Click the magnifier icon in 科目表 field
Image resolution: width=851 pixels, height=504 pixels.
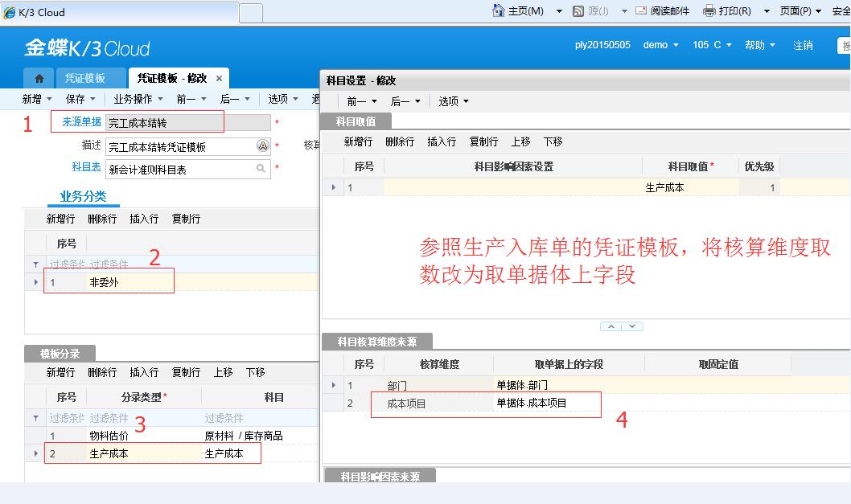coord(261,168)
